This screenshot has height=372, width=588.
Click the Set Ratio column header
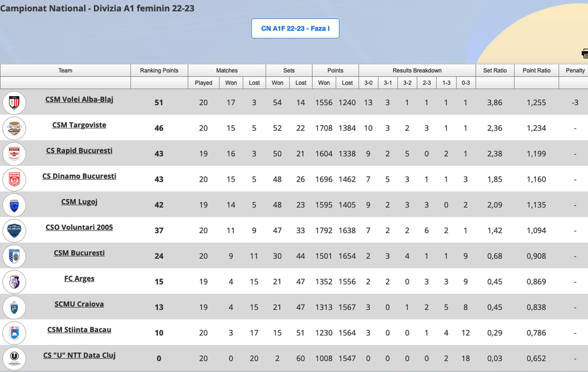(x=495, y=70)
